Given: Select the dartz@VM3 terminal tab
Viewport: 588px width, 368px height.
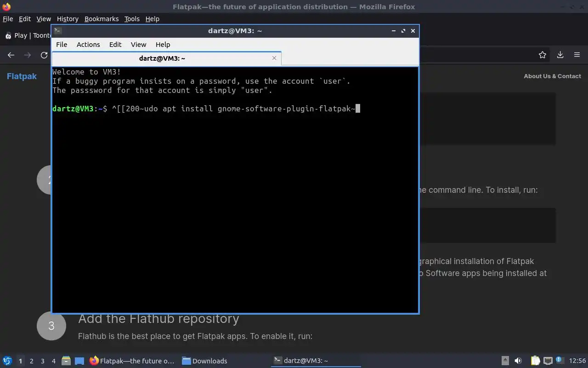Looking at the screenshot, I should pyautogui.click(x=166, y=58).
